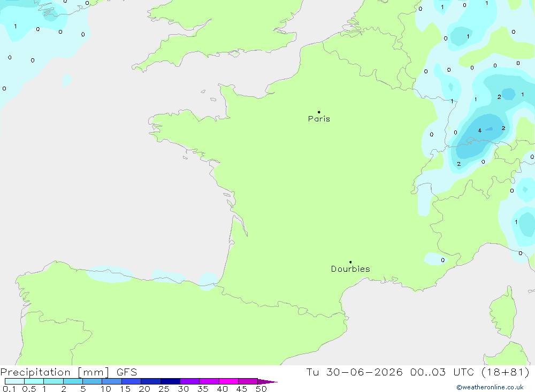Select the 40 mm magenta legend swatch
The height and width of the screenshot is (392, 535).
228,381
